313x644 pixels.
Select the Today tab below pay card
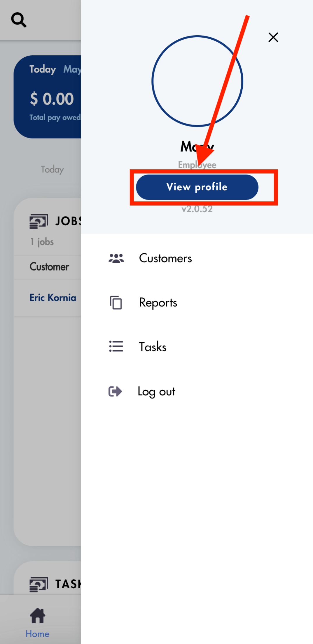tap(52, 169)
